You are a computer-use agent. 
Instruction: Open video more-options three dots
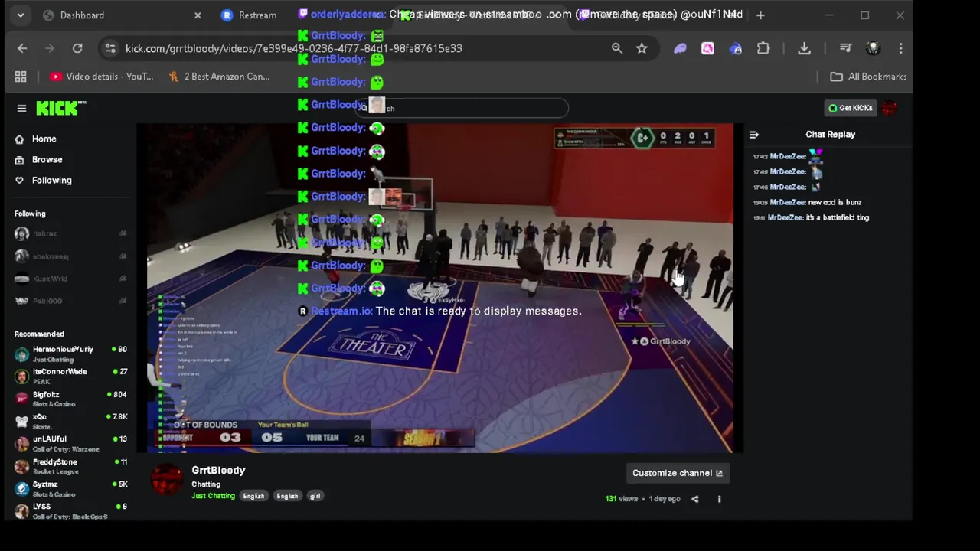[719, 499]
